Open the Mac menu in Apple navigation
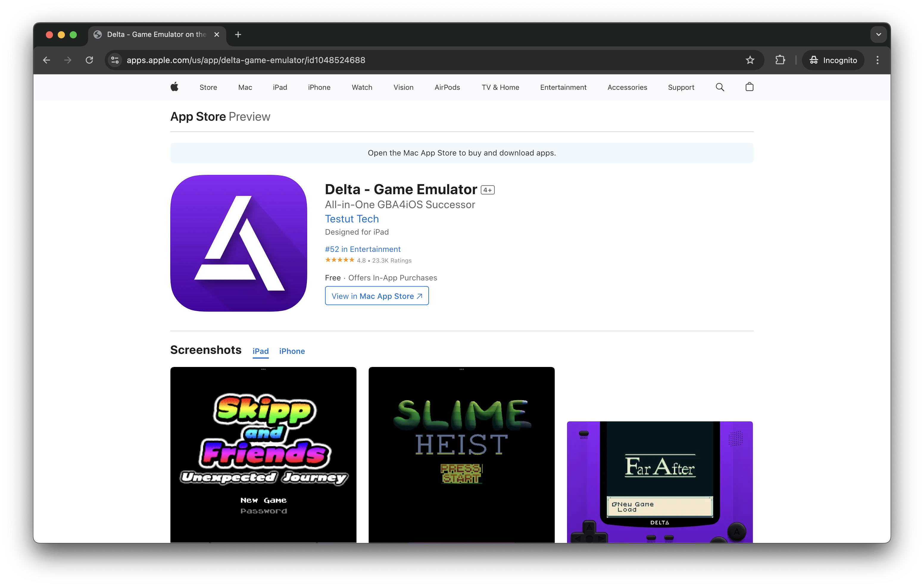 [x=245, y=87]
